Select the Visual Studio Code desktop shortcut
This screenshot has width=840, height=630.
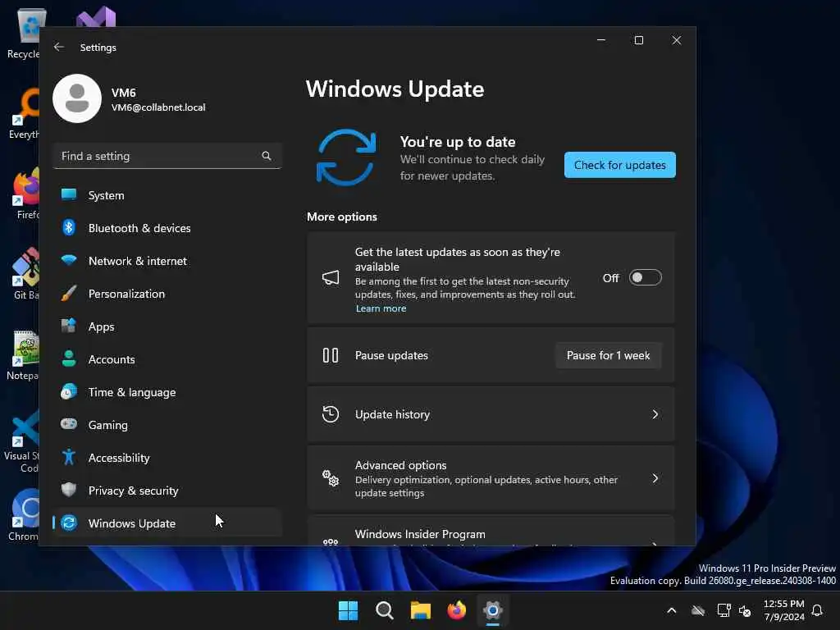click(x=22, y=442)
